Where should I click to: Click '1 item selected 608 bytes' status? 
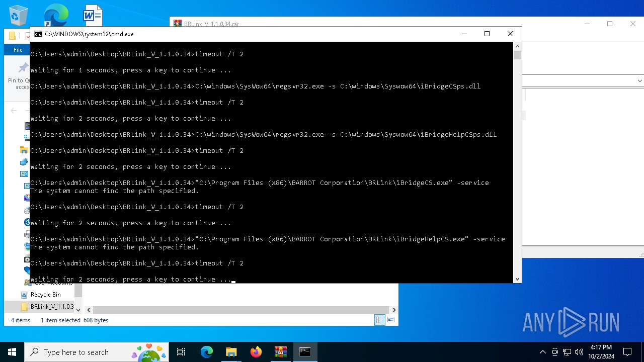(74, 320)
